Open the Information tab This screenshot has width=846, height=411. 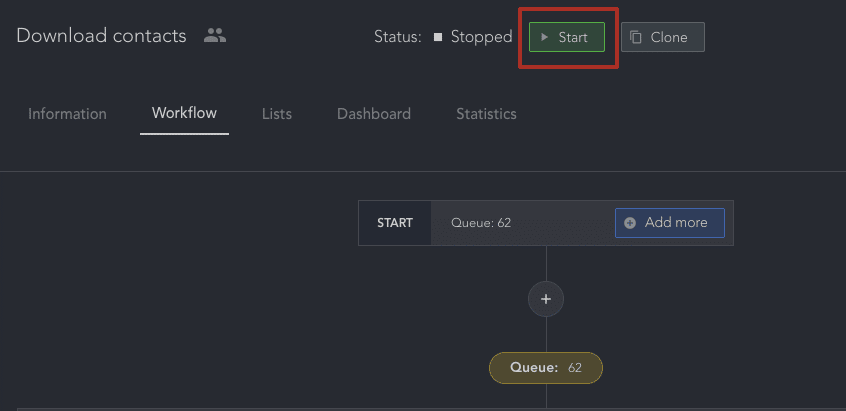[x=67, y=114]
